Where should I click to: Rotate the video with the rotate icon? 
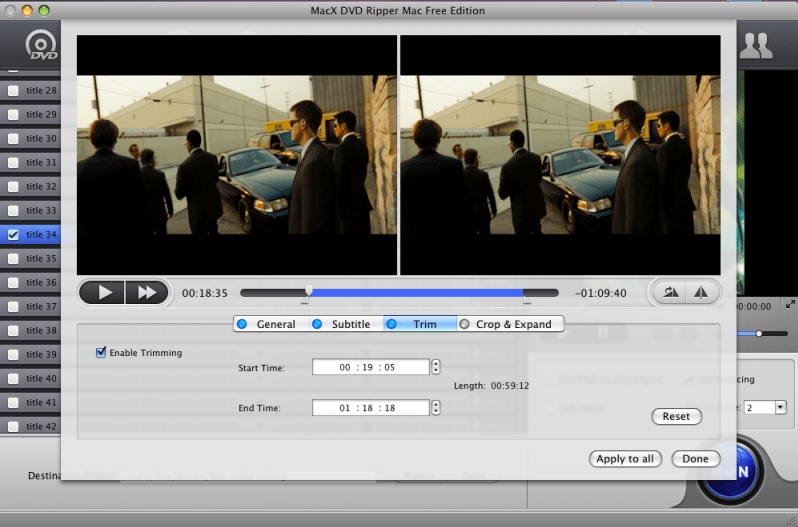670,292
